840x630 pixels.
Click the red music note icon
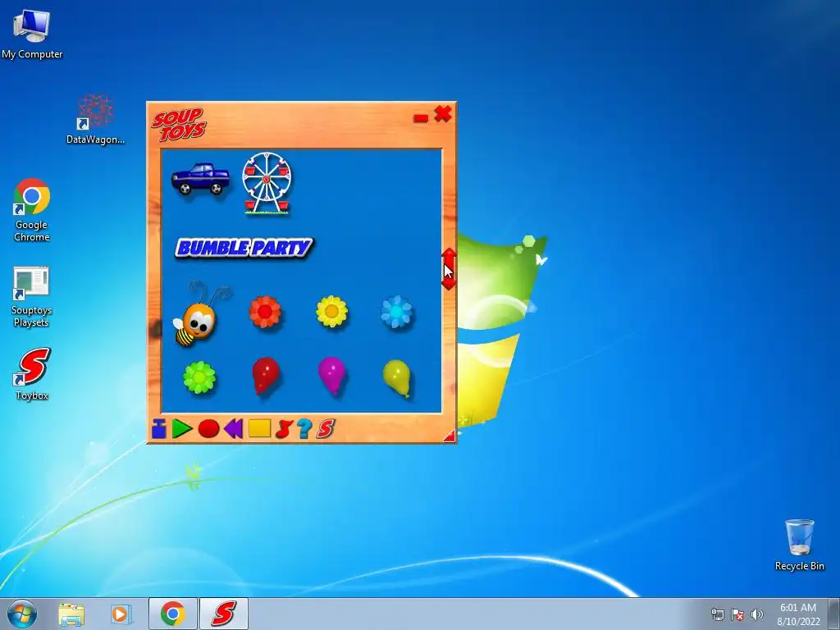pos(283,429)
